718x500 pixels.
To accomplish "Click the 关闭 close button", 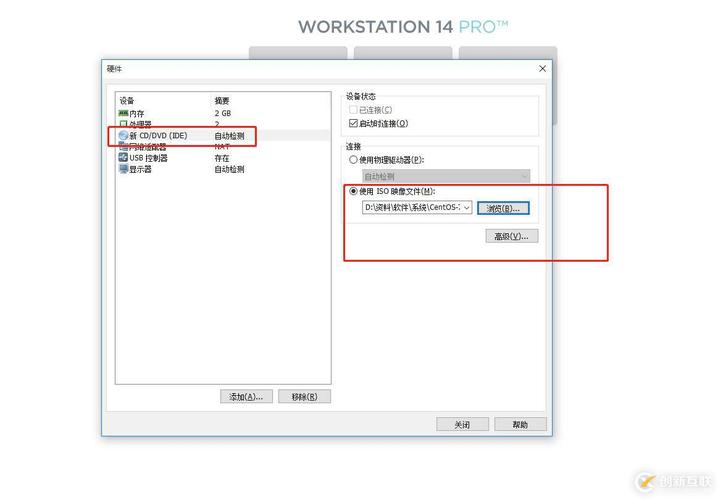I will (x=462, y=424).
